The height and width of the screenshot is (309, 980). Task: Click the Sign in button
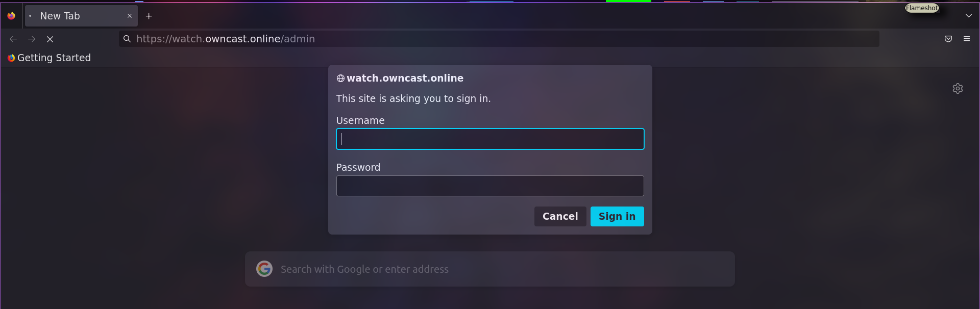click(x=617, y=216)
